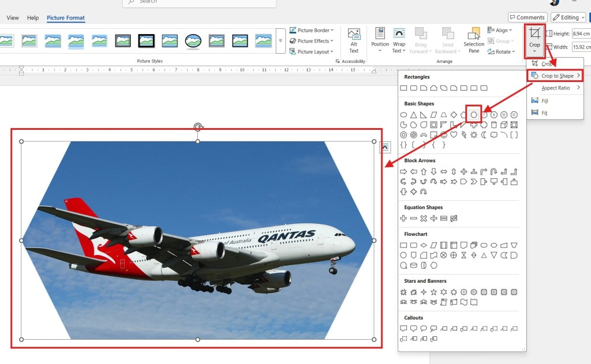Click the Rotate button in Arrange group
This screenshot has width=591, height=364.
(502, 51)
